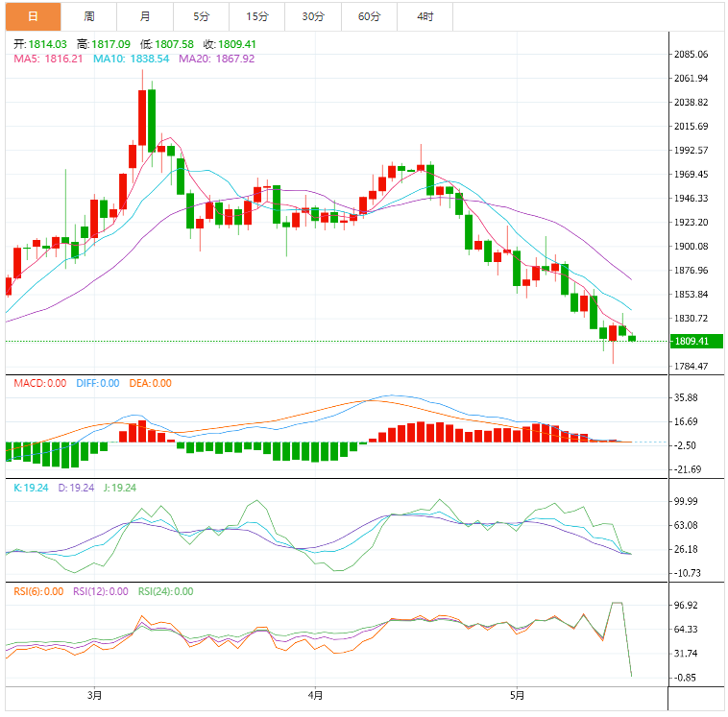Switch to the 60分 chart tab
The image size is (728, 717).
(369, 16)
